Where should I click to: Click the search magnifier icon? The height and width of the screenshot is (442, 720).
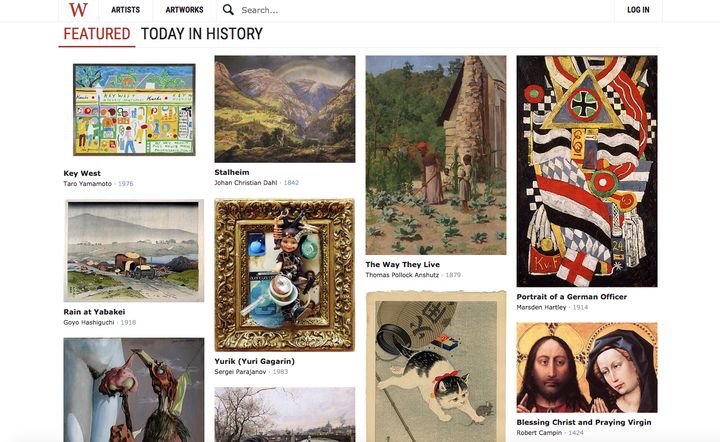[228, 10]
